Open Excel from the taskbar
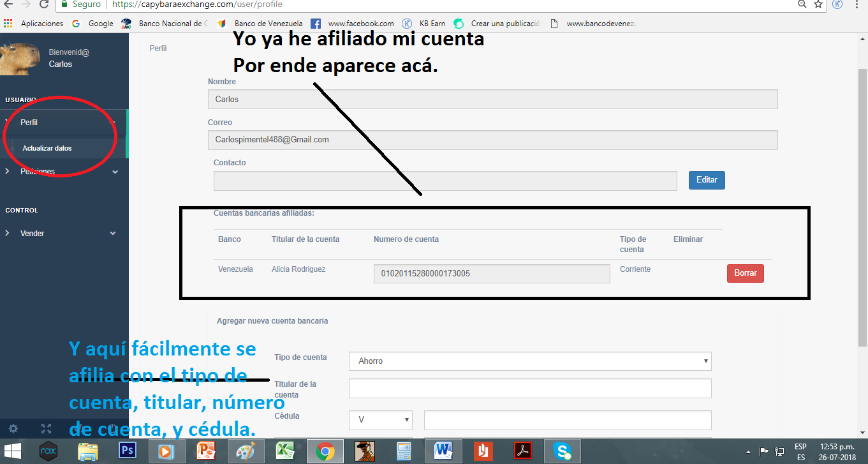 pos(284,451)
